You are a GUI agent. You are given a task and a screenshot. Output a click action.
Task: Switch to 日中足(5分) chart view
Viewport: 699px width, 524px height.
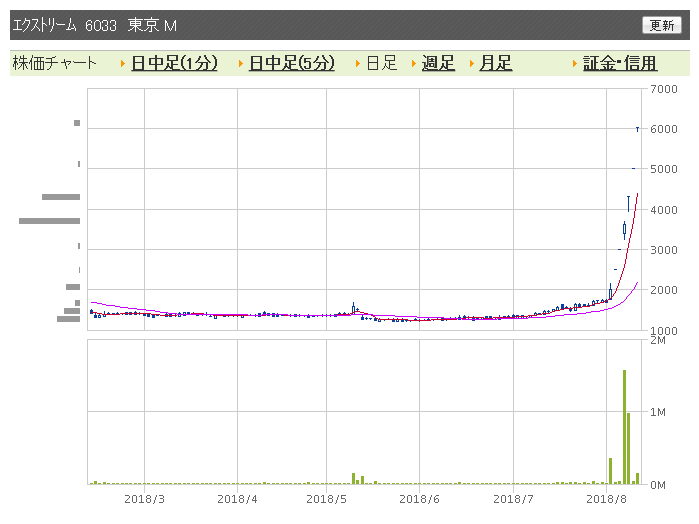click(x=292, y=63)
